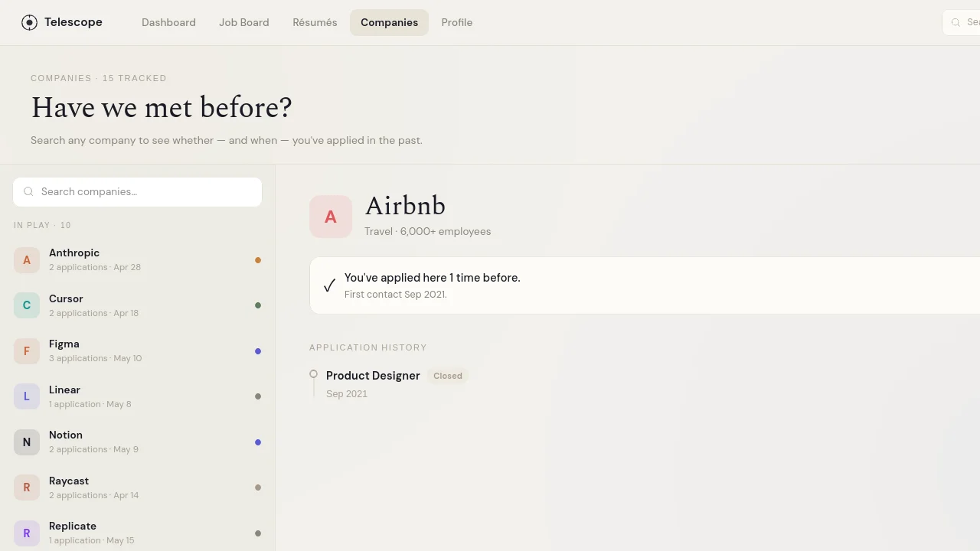980x551 pixels.
Task: Click the purple status dot beside Figma
Action: coord(258,351)
